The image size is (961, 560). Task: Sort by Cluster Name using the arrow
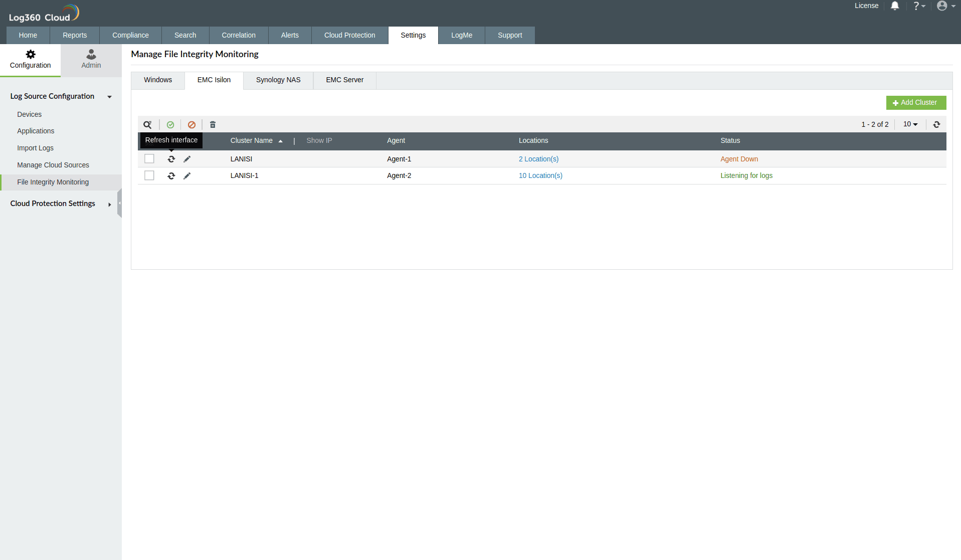(x=281, y=141)
